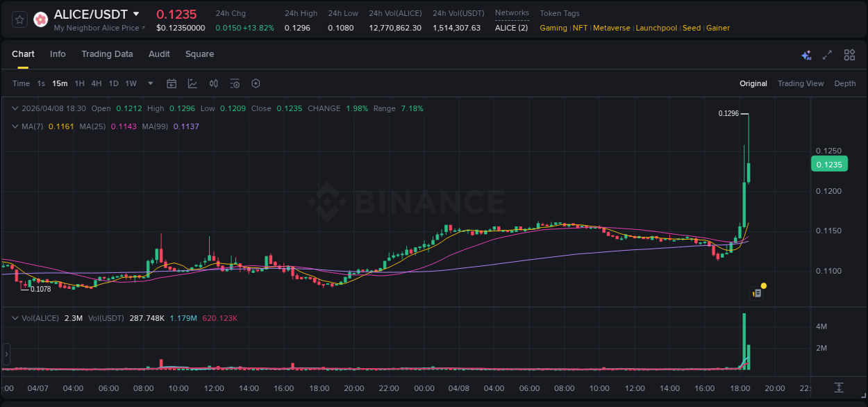Open the date range calendar picker
Image resolution: width=868 pixels, height=407 pixels.
(x=172, y=83)
